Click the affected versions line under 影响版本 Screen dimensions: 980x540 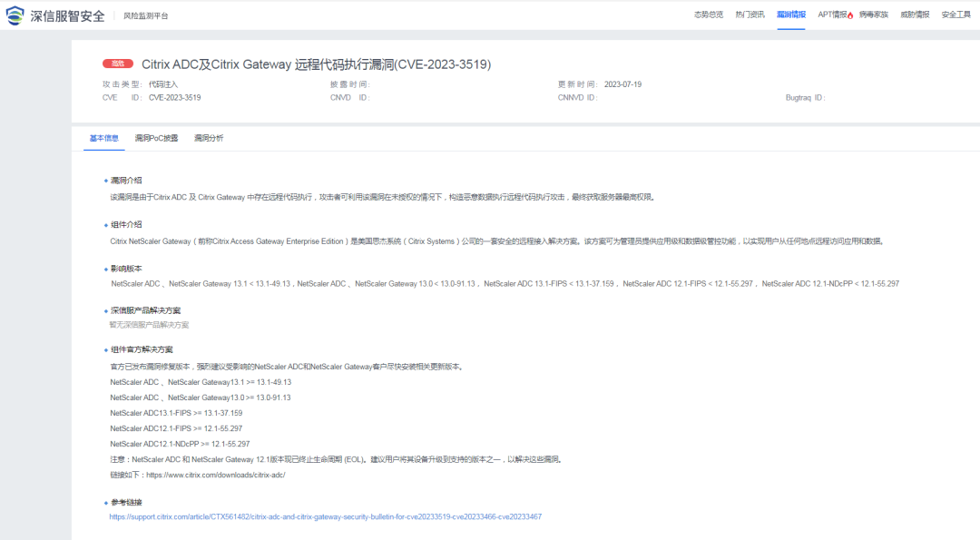pyautogui.click(x=505, y=284)
